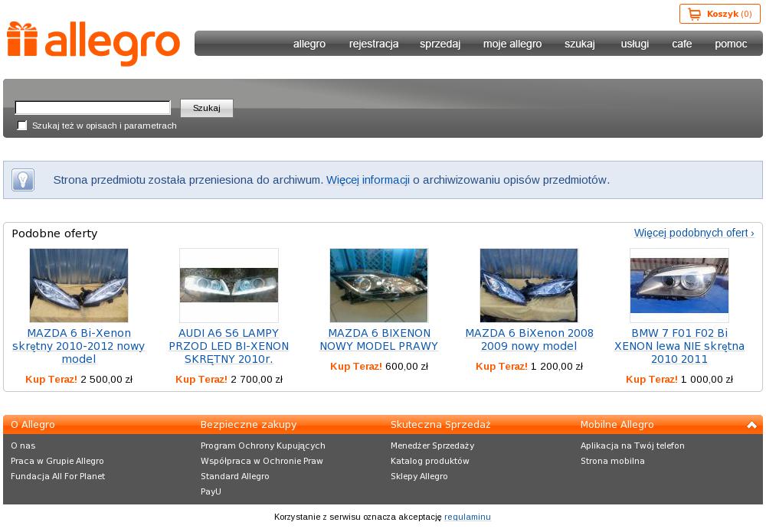Viewport: 766px width, 532px height.
Task: Open the PayU footer link
Action: (211, 491)
